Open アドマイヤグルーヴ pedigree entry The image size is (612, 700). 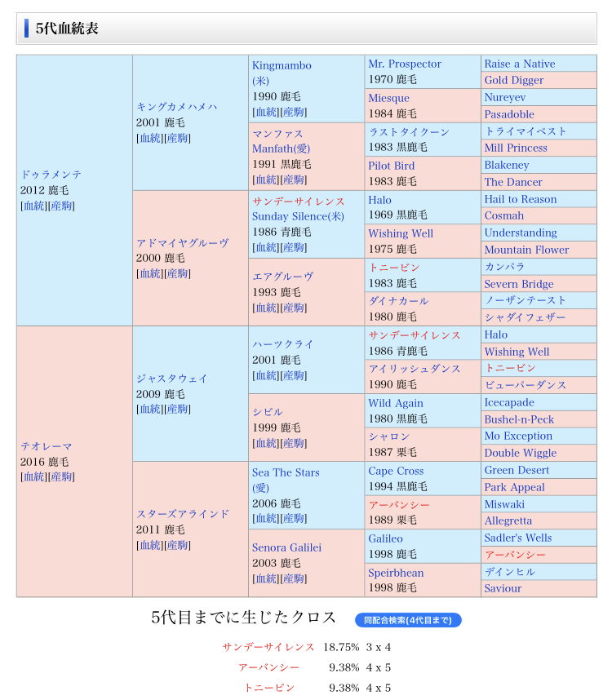pos(182,243)
